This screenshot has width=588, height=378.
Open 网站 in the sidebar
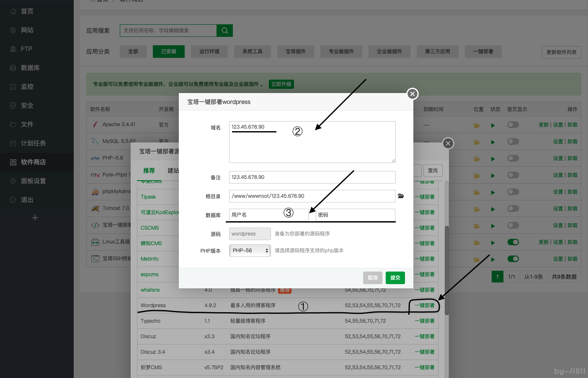point(27,30)
